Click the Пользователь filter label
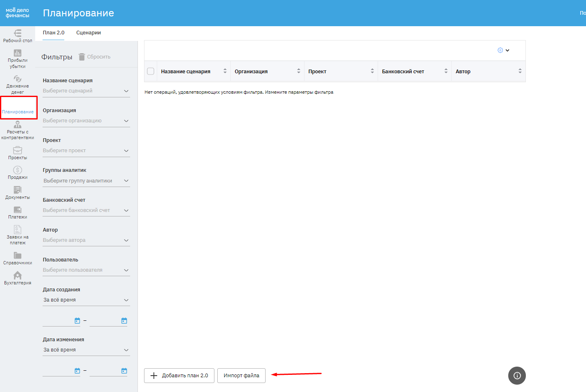586x392 pixels. tap(61, 260)
